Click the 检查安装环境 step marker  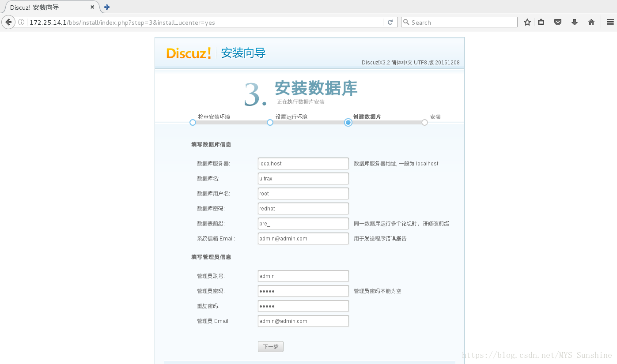(193, 122)
